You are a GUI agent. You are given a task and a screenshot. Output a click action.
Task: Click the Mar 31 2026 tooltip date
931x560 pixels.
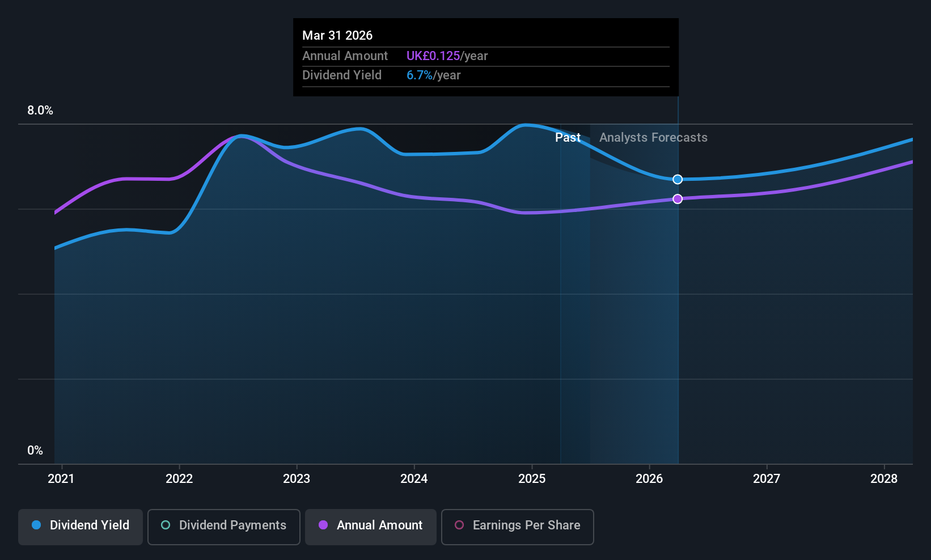point(337,36)
